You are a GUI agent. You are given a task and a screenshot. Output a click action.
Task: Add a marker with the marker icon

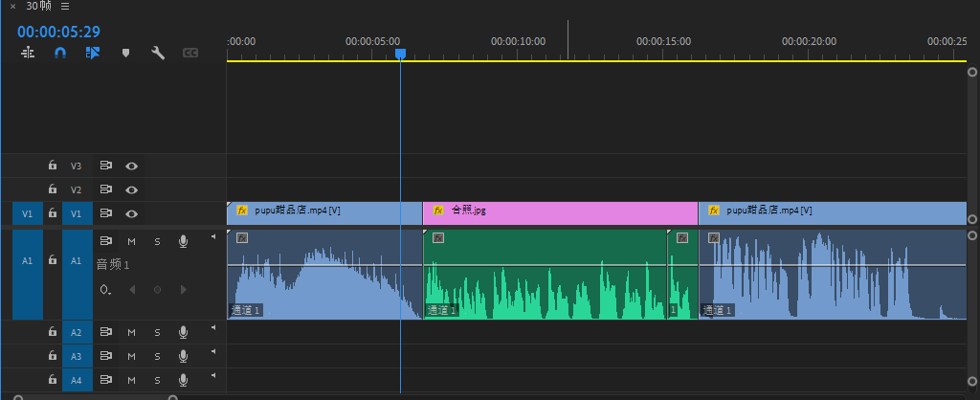tap(125, 54)
